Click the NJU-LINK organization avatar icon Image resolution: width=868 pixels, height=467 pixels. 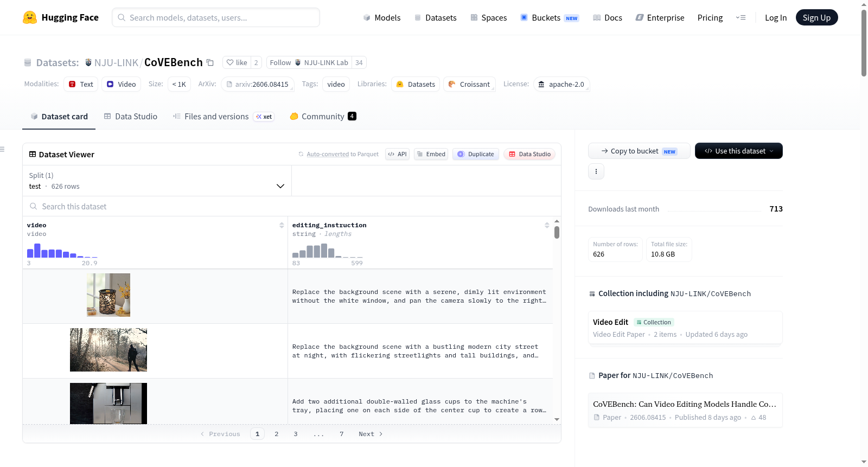pos(88,62)
